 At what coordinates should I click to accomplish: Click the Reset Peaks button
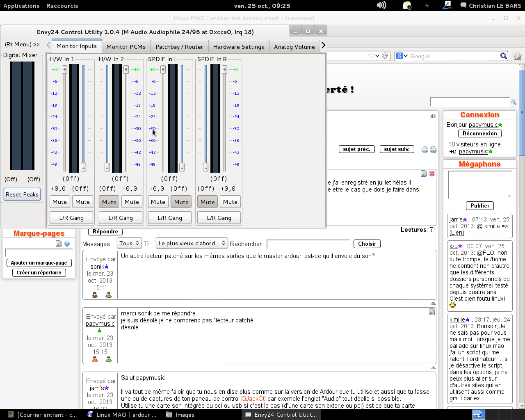22,194
